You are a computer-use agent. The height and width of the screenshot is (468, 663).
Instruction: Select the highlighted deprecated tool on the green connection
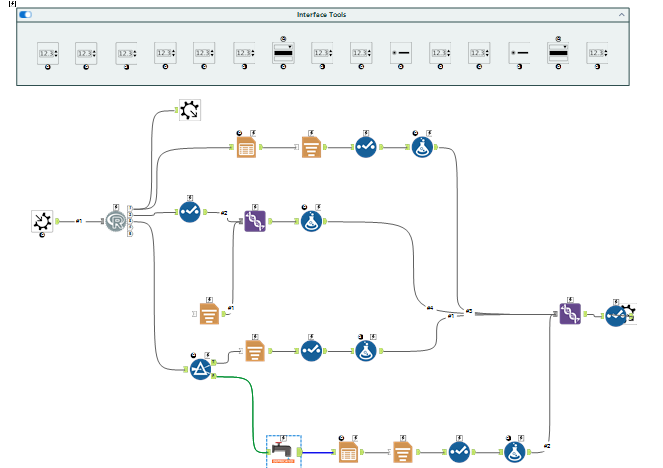(283, 452)
